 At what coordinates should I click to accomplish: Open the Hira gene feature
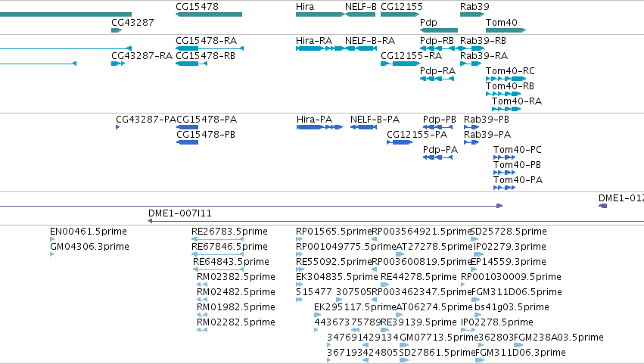(320, 14)
